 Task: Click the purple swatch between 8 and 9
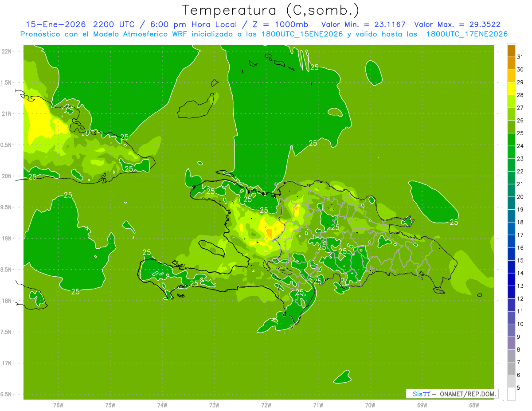coord(511,343)
